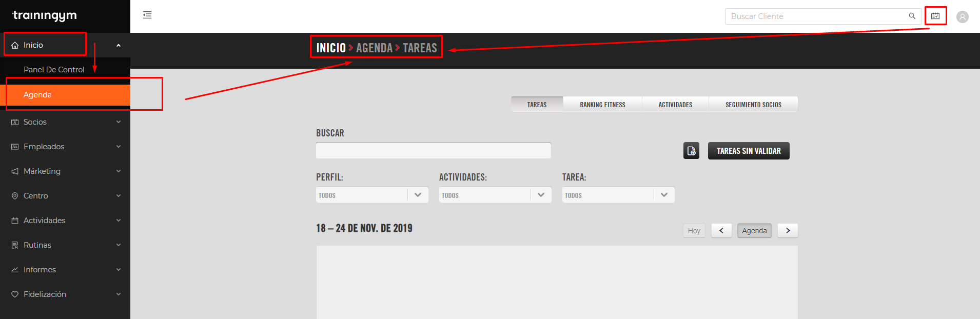Image resolution: width=980 pixels, height=319 pixels.
Task: Click the Socios sidebar icon
Action: click(15, 122)
